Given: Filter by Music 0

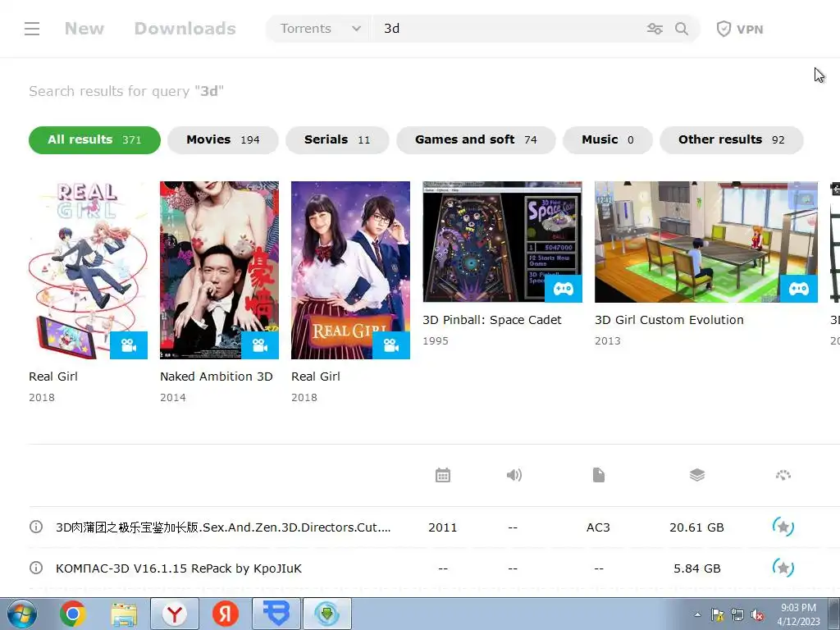Looking at the screenshot, I should [608, 139].
